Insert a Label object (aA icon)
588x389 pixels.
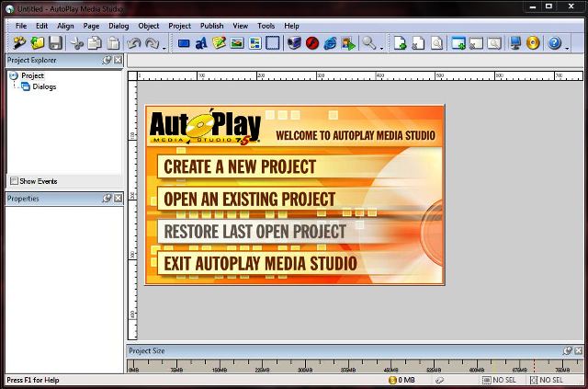point(201,43)
